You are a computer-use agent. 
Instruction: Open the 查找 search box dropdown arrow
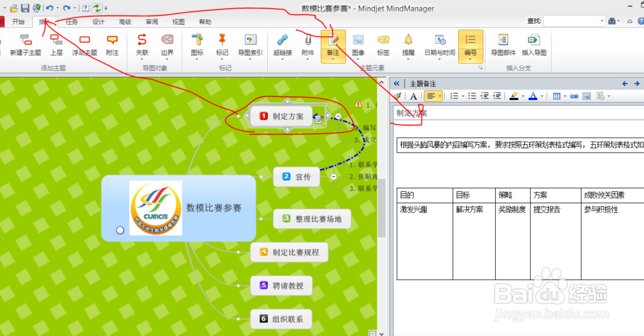(602, 21)
